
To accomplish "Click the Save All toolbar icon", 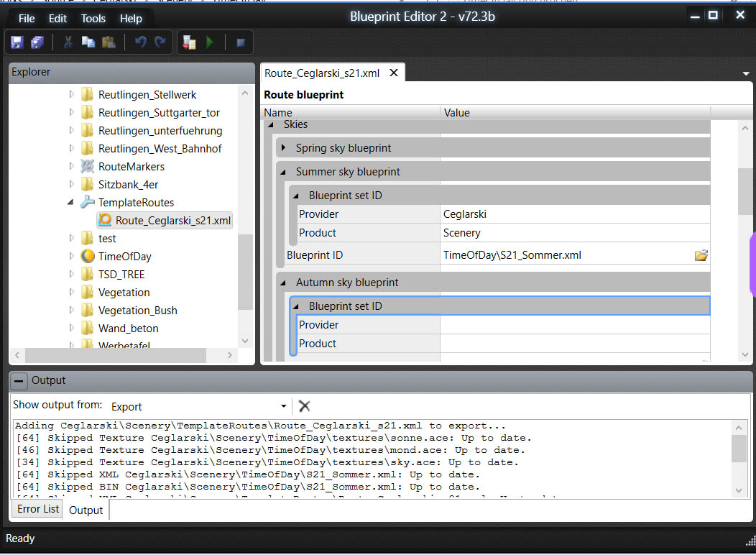I will [37, 42].
